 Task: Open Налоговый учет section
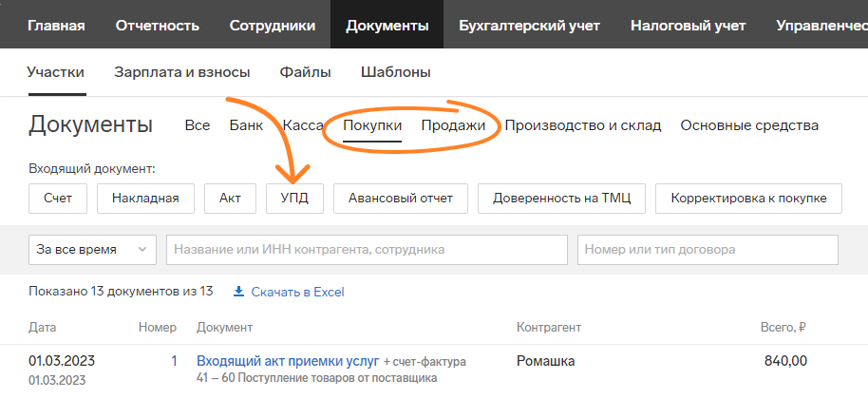tap(689, 26)
